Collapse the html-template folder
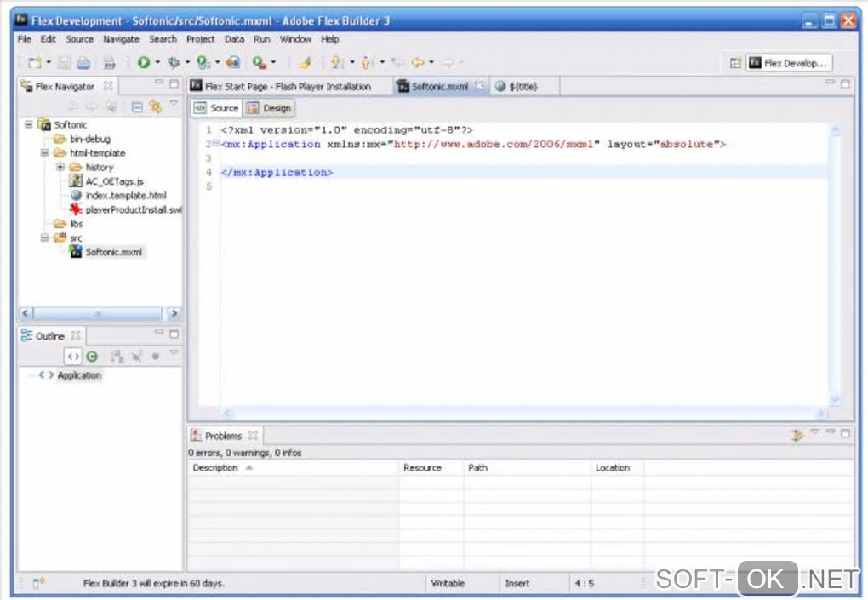The image size is (868, 600). [x=44, y=153]
